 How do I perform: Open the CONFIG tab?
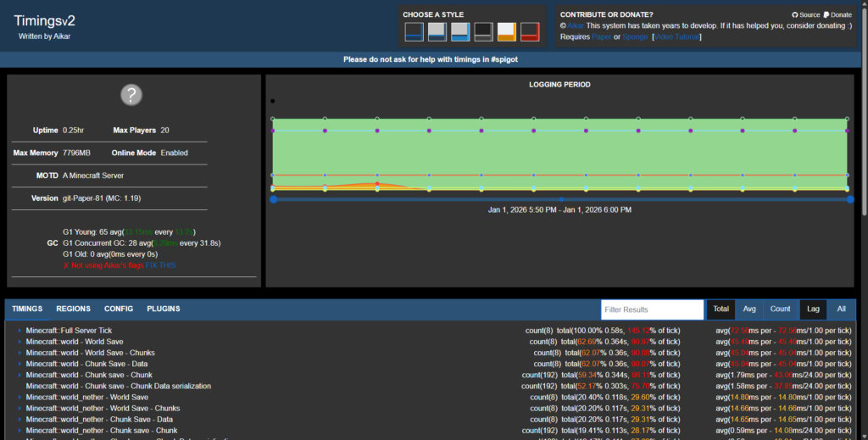(x=119, y=309)
